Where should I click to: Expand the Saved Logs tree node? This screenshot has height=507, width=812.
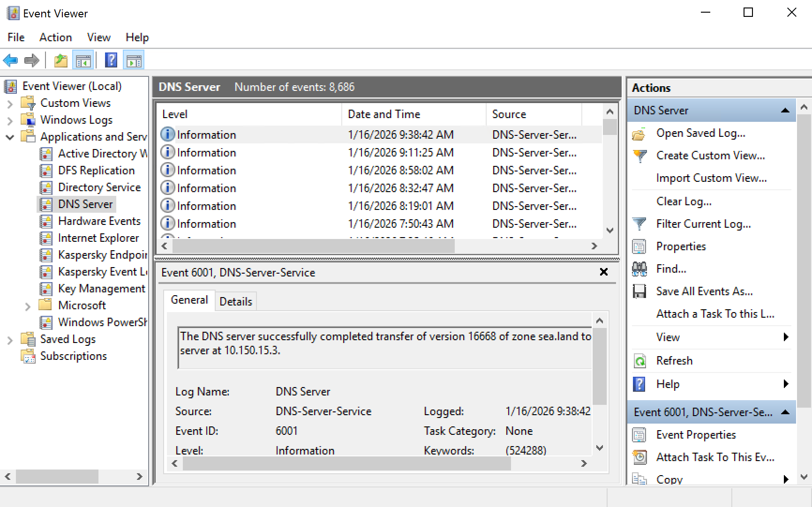tap(10, 339)
